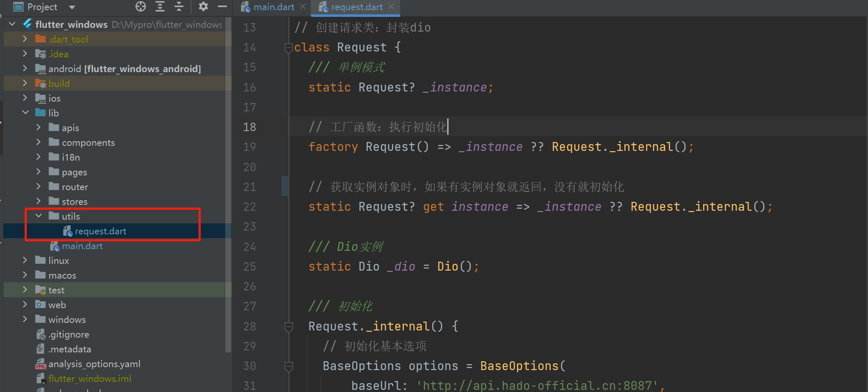The width and height of the screenshot is (868, 392).
Task: Collapse the Request class fold at line 14
Action: click(288, 48)
